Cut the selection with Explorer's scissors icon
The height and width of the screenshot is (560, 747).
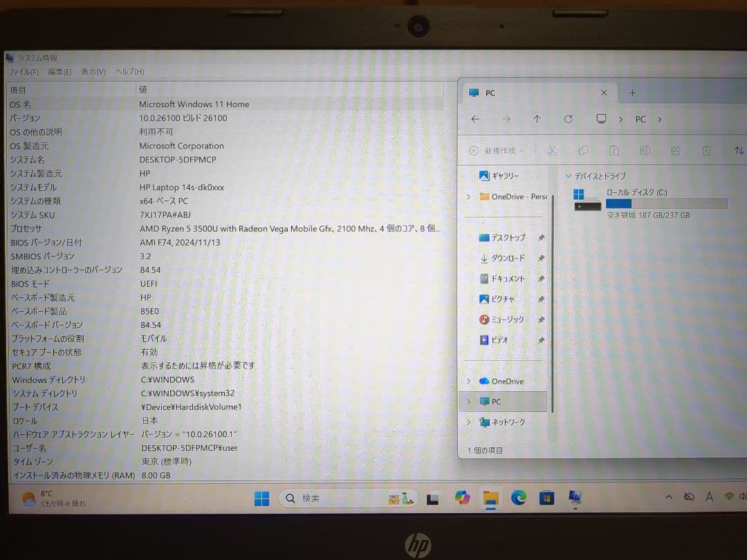pyautogui.click(x=552, y=150)
